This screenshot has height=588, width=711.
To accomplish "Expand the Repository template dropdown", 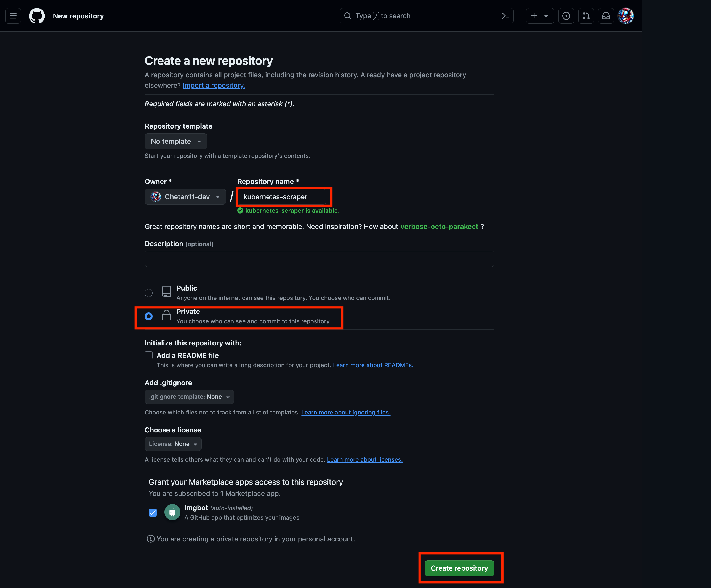I will [x=175, y=141].
